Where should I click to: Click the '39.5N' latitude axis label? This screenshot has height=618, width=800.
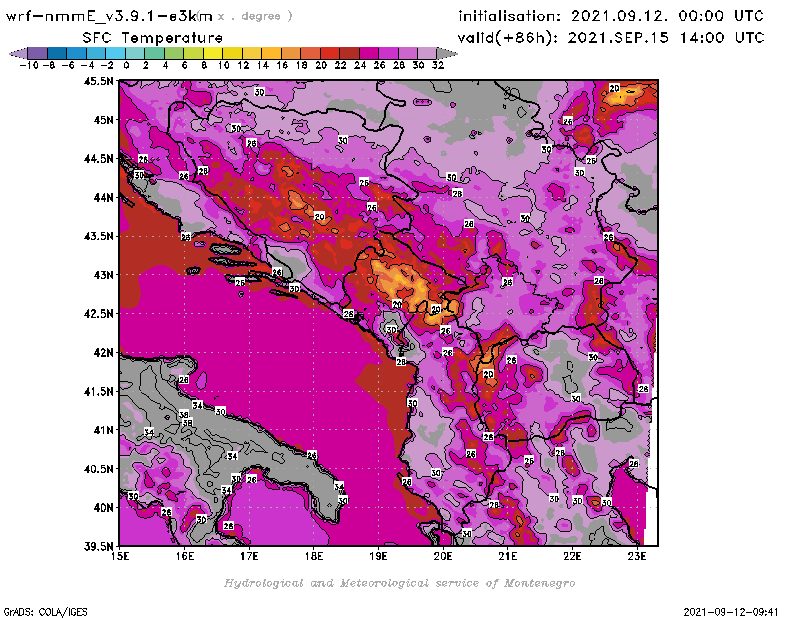pos(98,547)
